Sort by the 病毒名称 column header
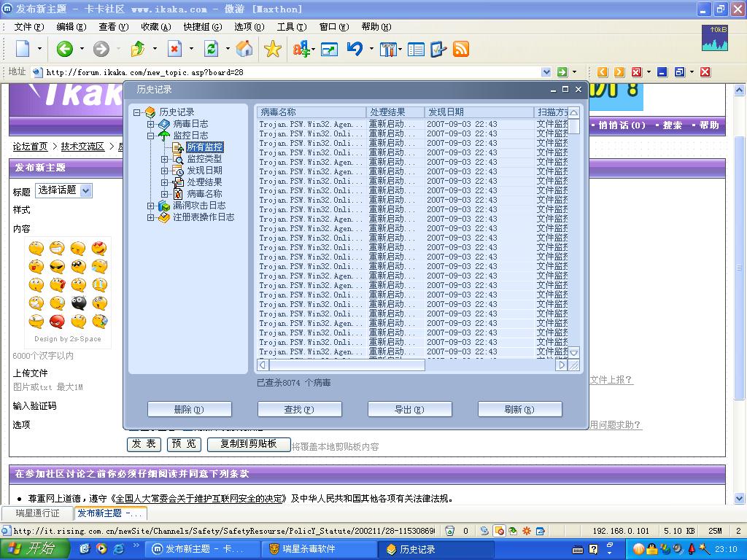 coord(311,112)
